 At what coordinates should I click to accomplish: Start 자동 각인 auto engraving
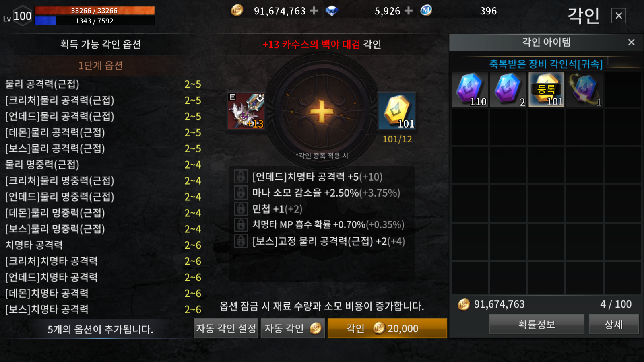tap(293, 328)
